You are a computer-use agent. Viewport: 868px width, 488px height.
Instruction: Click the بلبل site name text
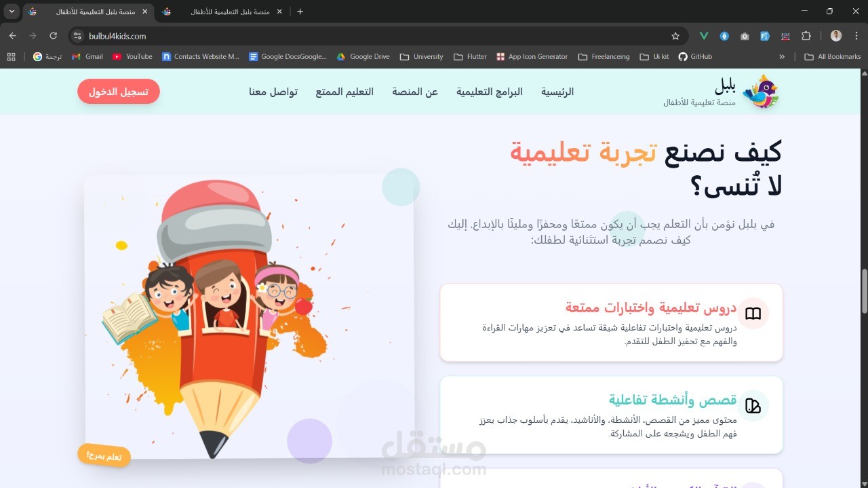point(725,86)
